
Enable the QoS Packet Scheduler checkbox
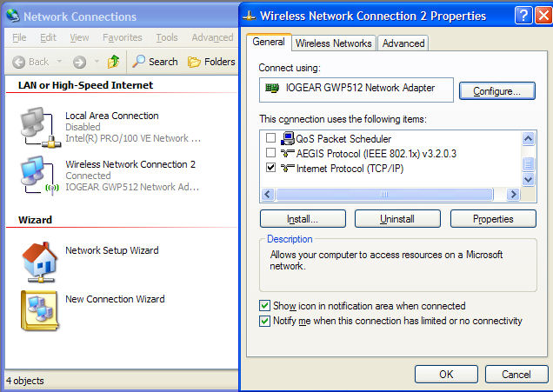coord(270,138)
